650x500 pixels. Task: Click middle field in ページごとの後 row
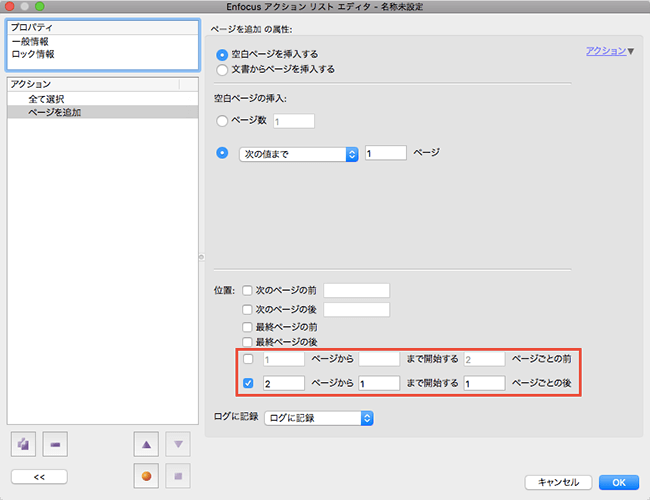[379, 383]
